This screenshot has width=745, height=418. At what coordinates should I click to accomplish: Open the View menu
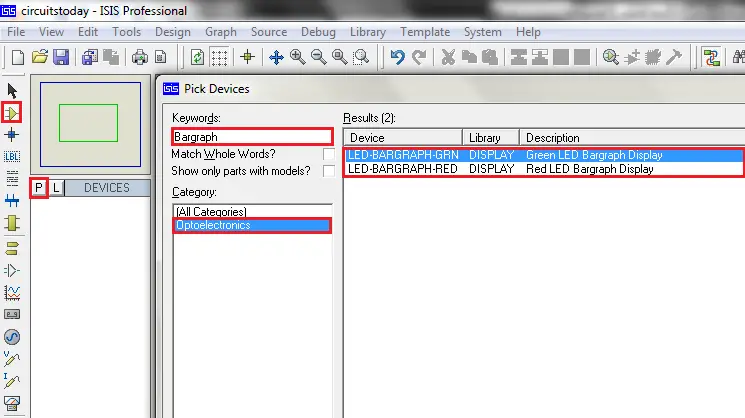[x=51, y=32]
